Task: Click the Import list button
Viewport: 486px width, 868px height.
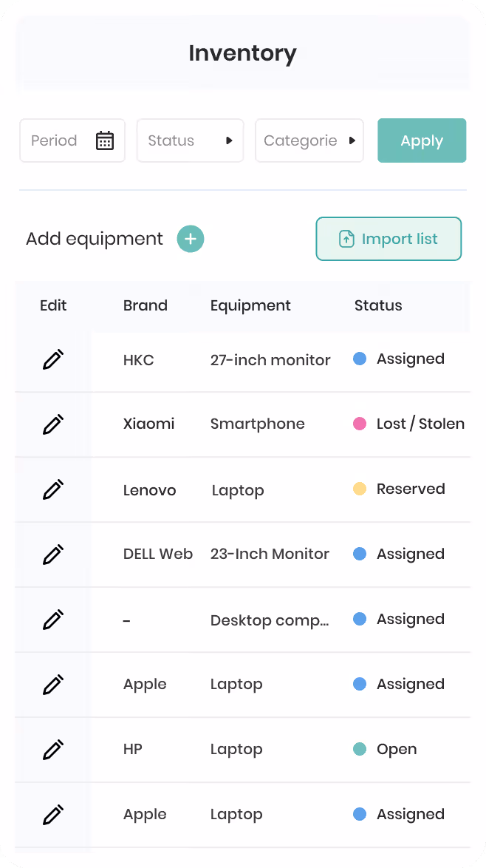Action: [x=389, y=239]
